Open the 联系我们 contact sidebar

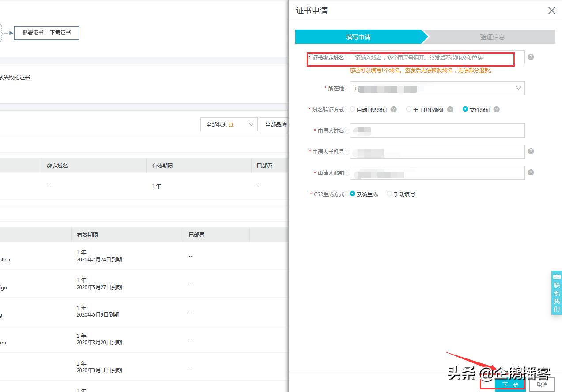click(x=556, y=293)
